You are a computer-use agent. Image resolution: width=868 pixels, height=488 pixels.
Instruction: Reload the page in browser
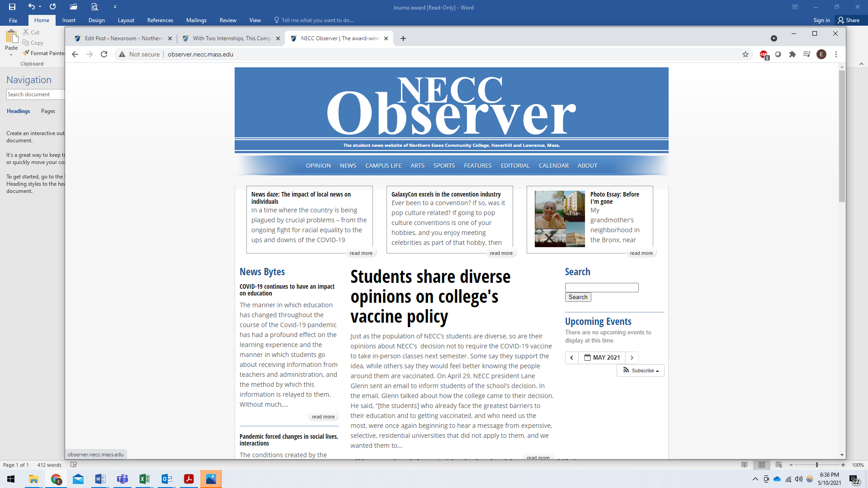pyautogui.click(x=104, y=54)
